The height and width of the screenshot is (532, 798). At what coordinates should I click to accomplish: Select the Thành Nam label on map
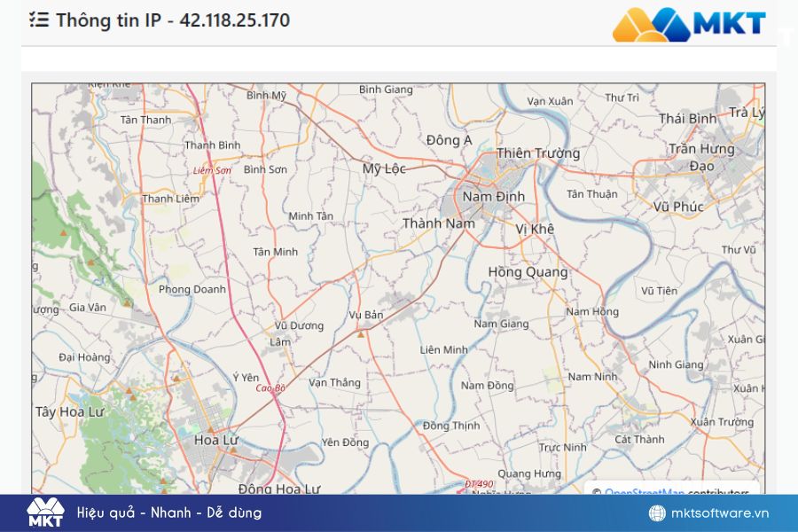[x=438, y=223]
